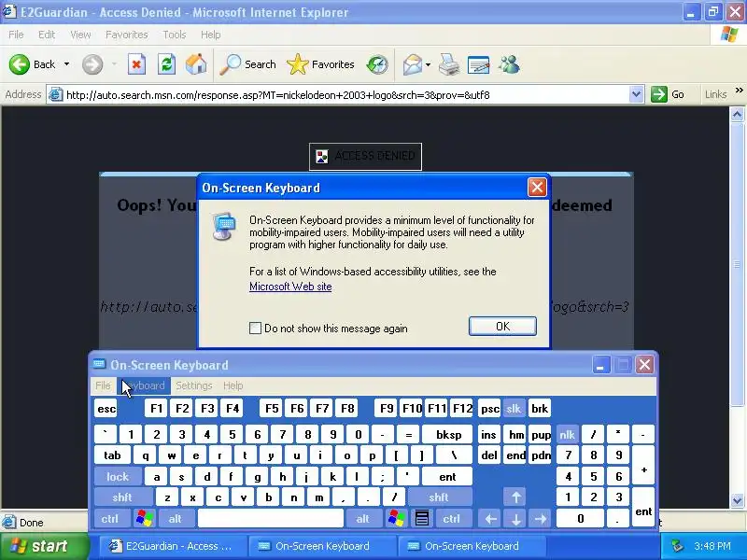Image resolution: width=747 pixels, height=560 pixels.
Task: Open the IE Help menu
Action: (x=210, y=35)
